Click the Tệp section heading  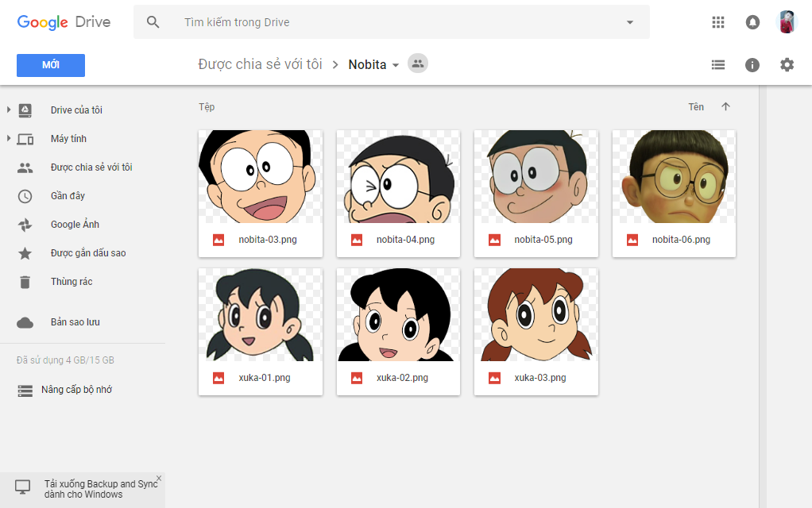pyautogui.click(x=207, y=107)
